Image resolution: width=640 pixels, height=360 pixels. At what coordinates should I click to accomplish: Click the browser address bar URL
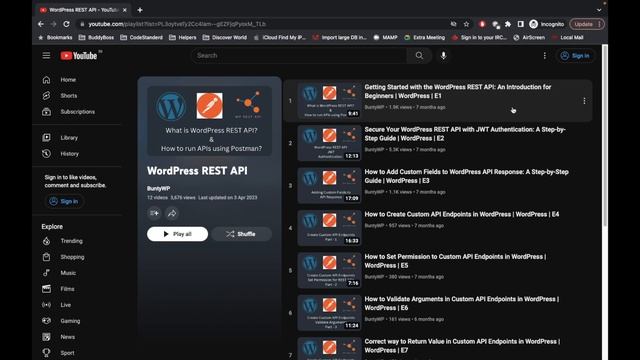178,24
